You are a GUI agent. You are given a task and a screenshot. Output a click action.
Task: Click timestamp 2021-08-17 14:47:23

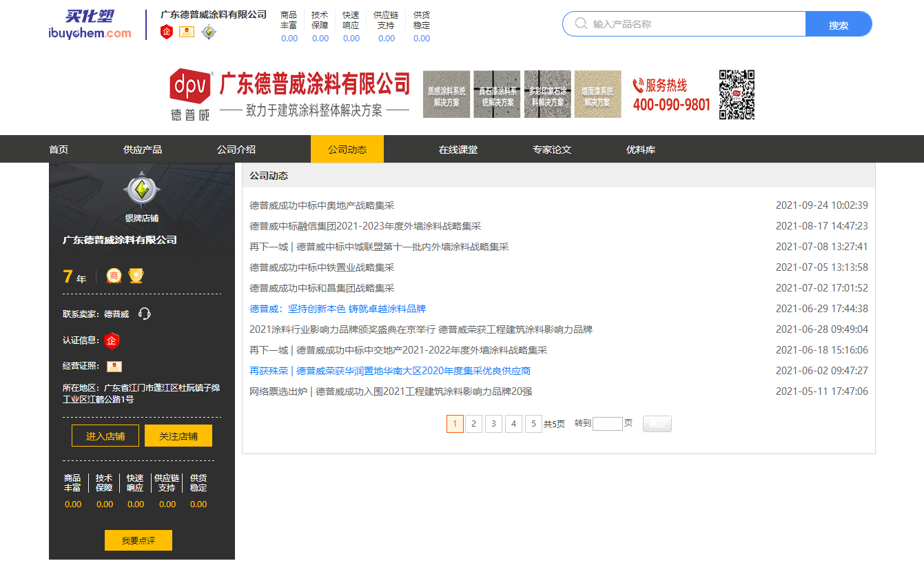[x=822, y=226]
